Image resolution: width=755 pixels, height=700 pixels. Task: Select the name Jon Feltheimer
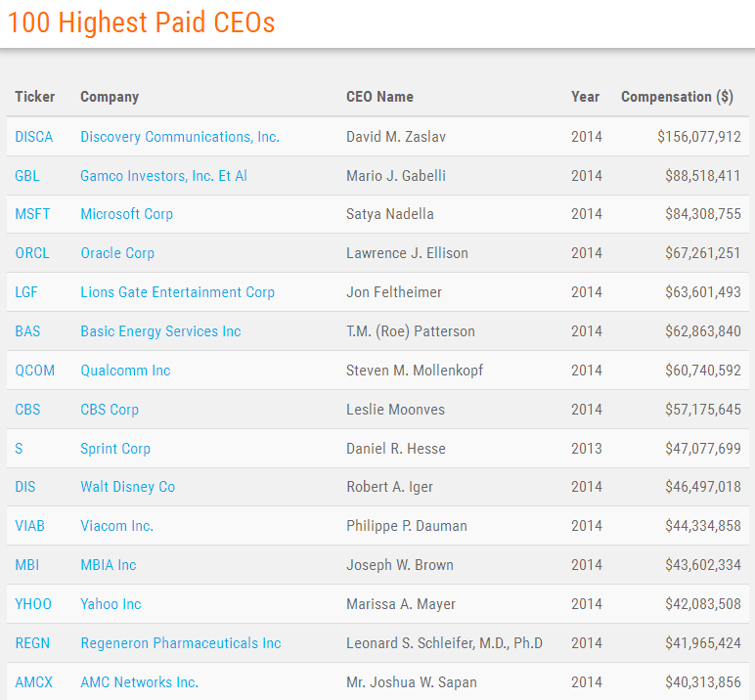tap(394, 291)
